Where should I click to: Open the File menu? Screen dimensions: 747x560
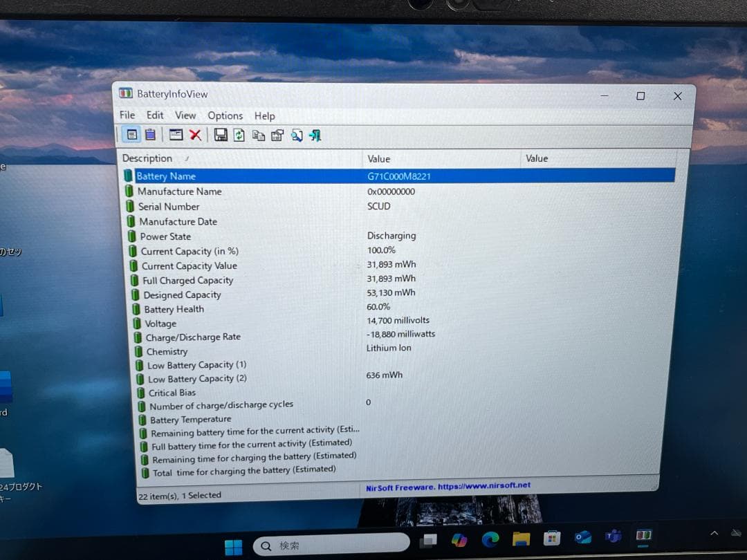tap(127, 115)
